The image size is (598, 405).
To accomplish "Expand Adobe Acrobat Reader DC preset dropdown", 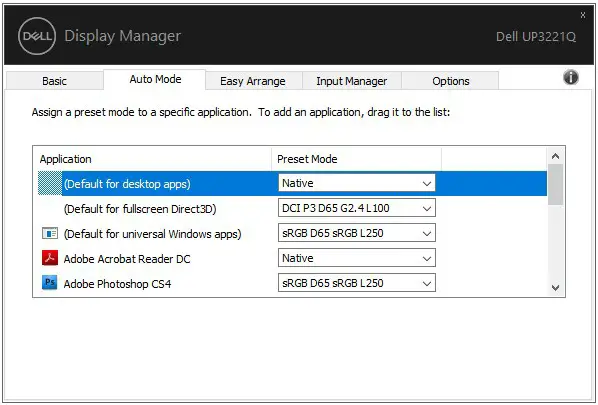I will click(x=357, y=258).
